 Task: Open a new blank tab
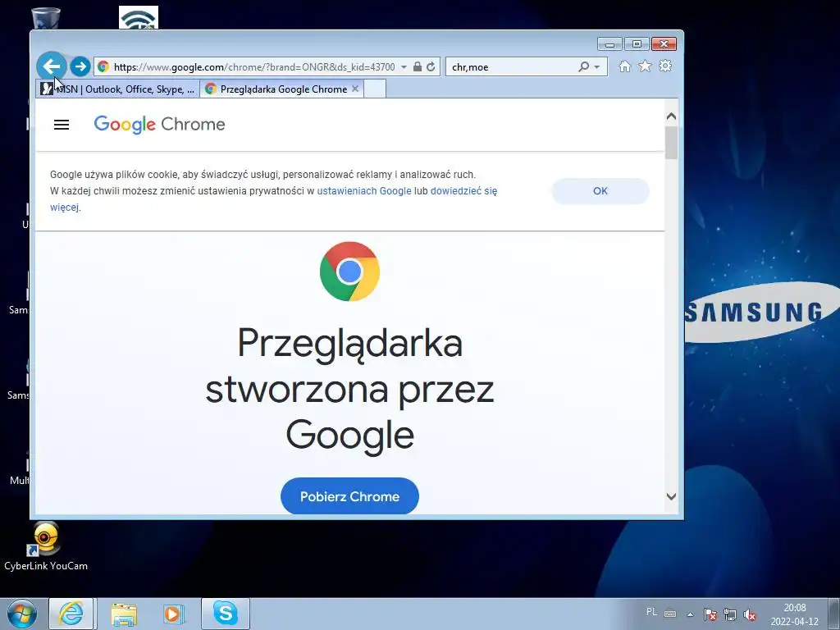pyautogui.click(x=375, y=89)
